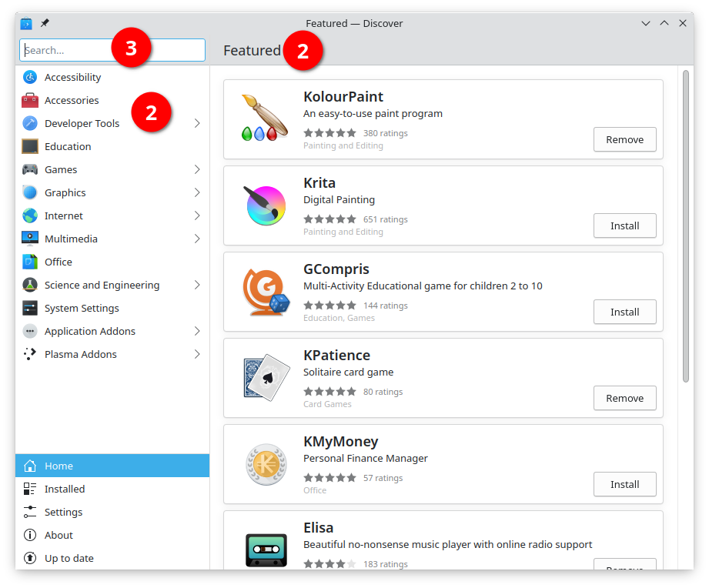Click the pin icon in the titlebar
The image size is (709, 588).
(x=44, y=23)
